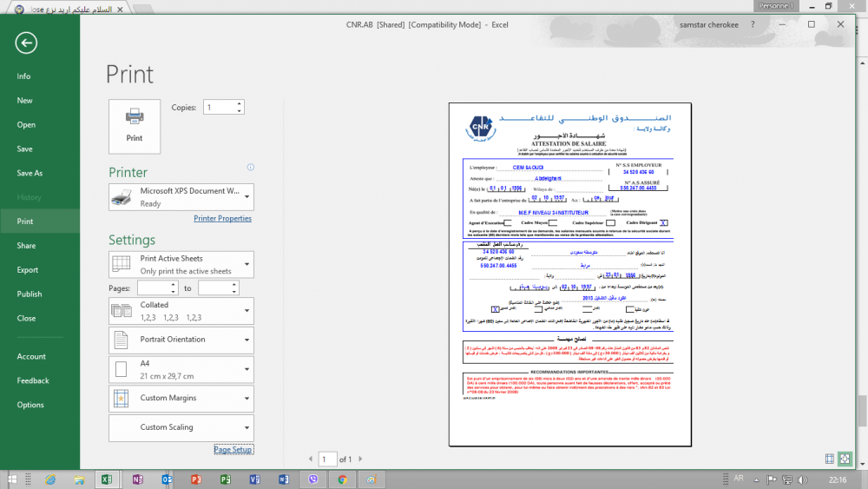Screen dimensions: 868x489
Task: Open Paint from the taskbar
Action: coord(372,479)
